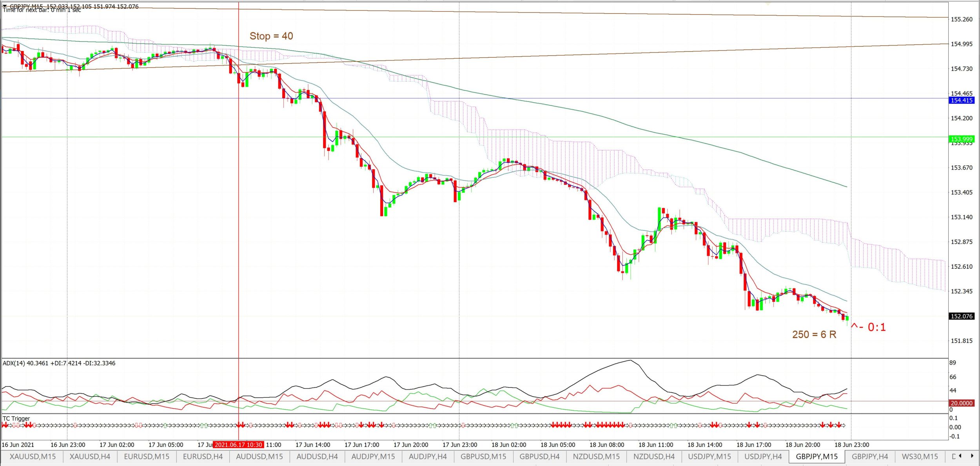The image size is (980, 466).
Task: Click the 155.260 price axis label
Action: pos(962,19)
